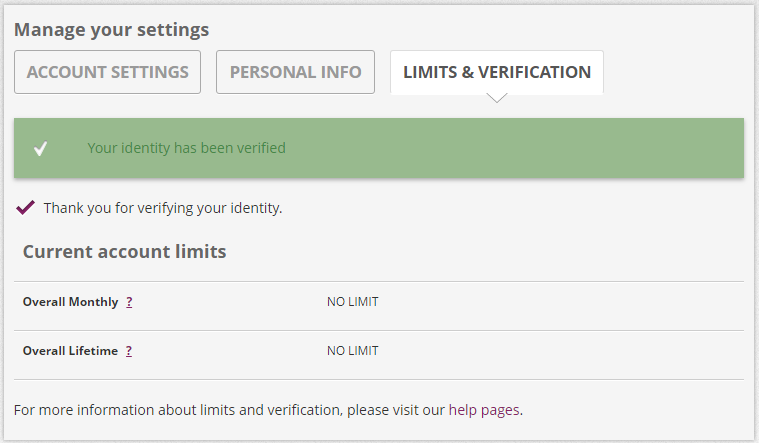Open the Account Settings tab
Viewport: 759px width, 443px height.
(x=107, y=72)
